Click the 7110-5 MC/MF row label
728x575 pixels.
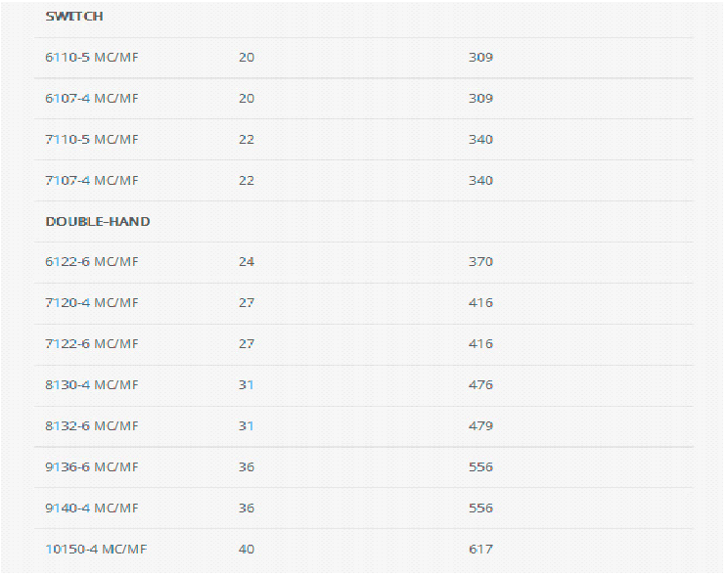tap(92, 140)
